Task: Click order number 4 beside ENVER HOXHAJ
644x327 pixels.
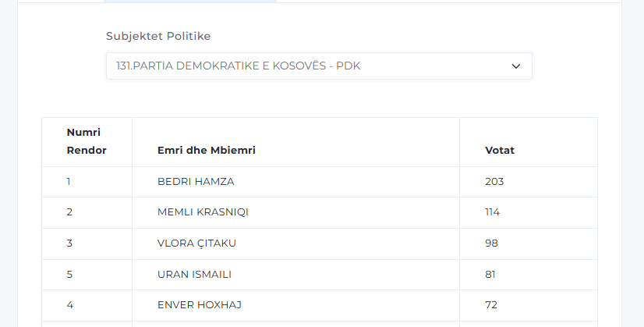Action: click(x=69, y=305)
